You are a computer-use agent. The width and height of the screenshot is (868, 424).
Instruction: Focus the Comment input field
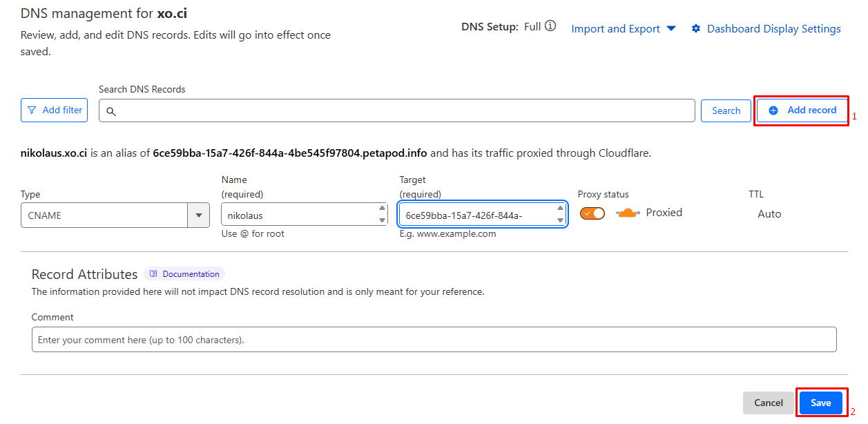pyautogui.click(x=434, y=340)
